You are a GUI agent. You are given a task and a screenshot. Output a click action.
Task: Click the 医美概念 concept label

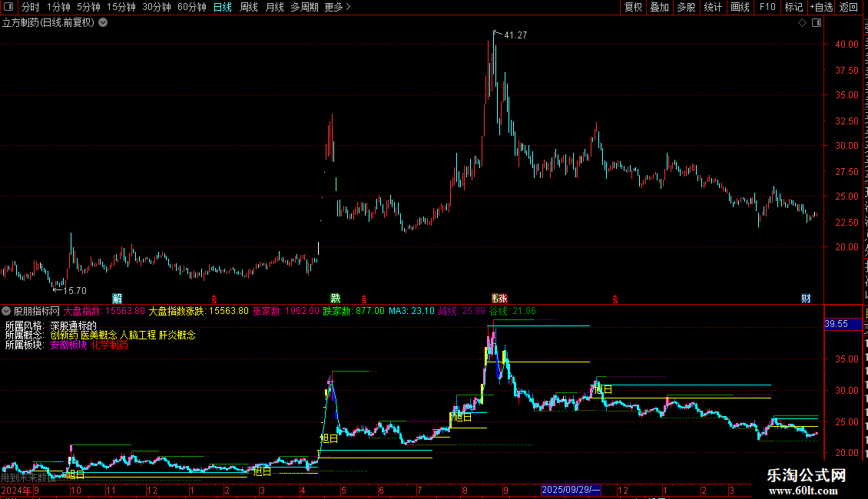pos(99,335)
